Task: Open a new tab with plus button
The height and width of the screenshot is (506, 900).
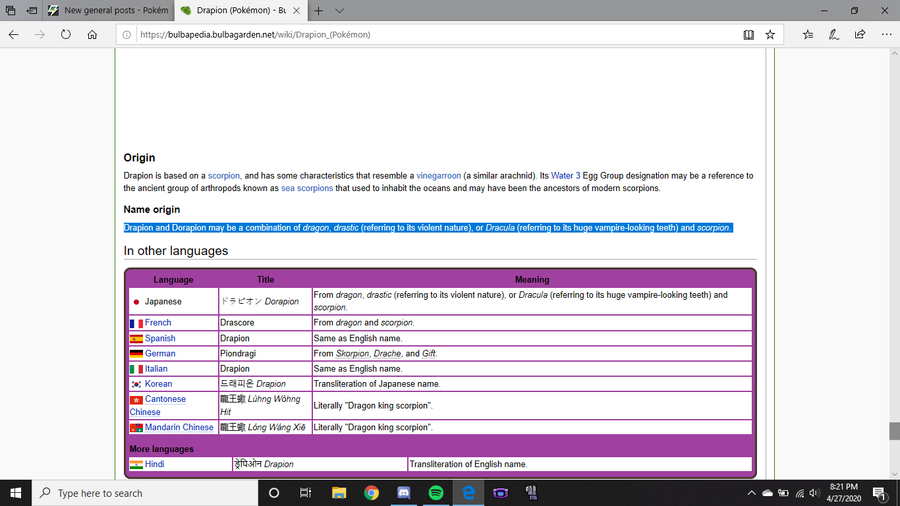Action: click(319, 10)
